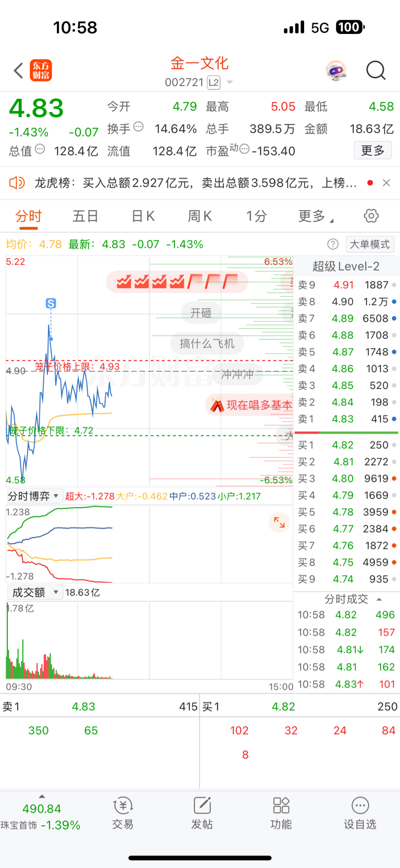400x868 pixels.
Task: Dismiss the 龙虎榜 banner with X
Action: click(386, 182)
